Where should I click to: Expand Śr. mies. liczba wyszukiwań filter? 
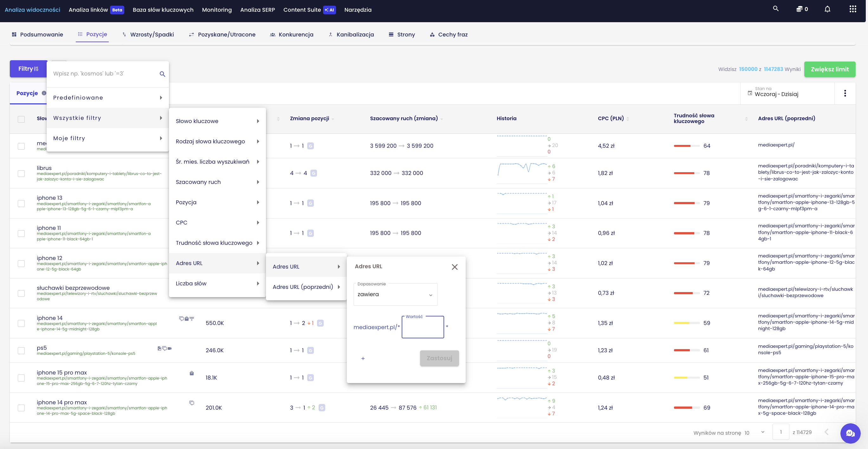click(217, 162)
